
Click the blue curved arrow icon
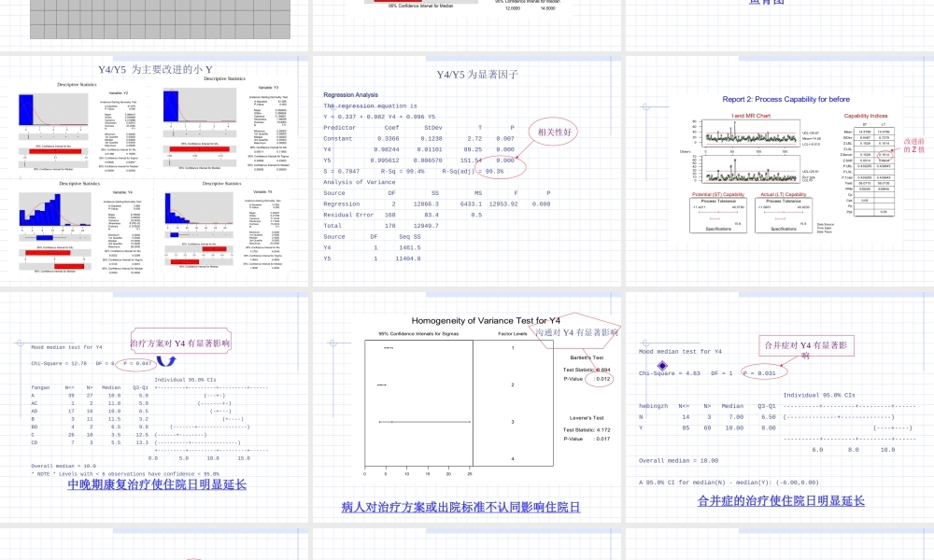tap(166, 361)
